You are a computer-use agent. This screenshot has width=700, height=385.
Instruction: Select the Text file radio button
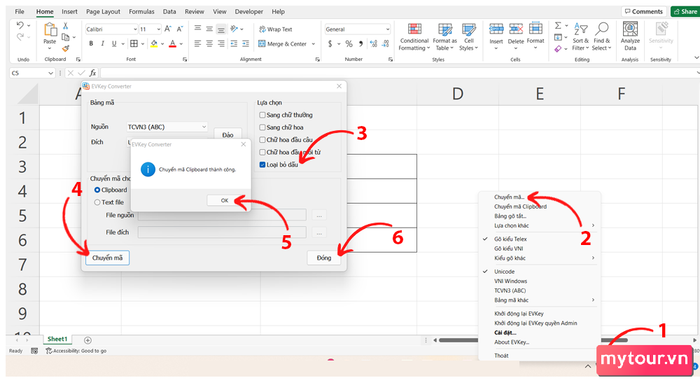tap(97, 202)
